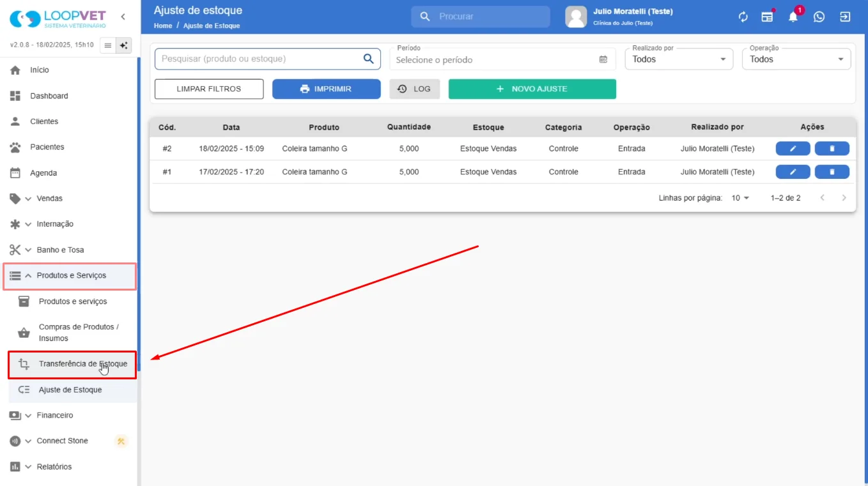Edit adjustment #1 with the pencil icon
This screenshot has height=486, width=868.
(x=793, y=172)
